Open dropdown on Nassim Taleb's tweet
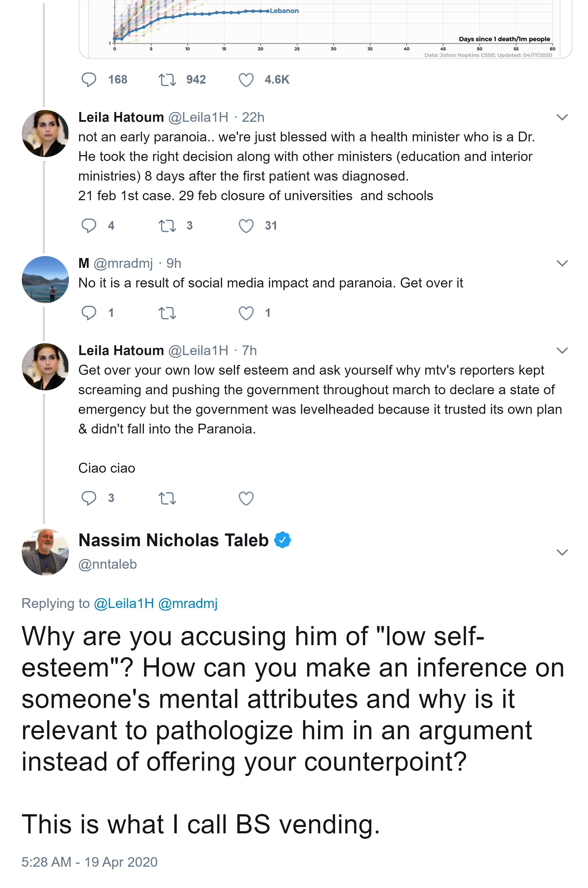Image resolution: width=588 pixels, height=888 pixels. (x=562, y=552)
